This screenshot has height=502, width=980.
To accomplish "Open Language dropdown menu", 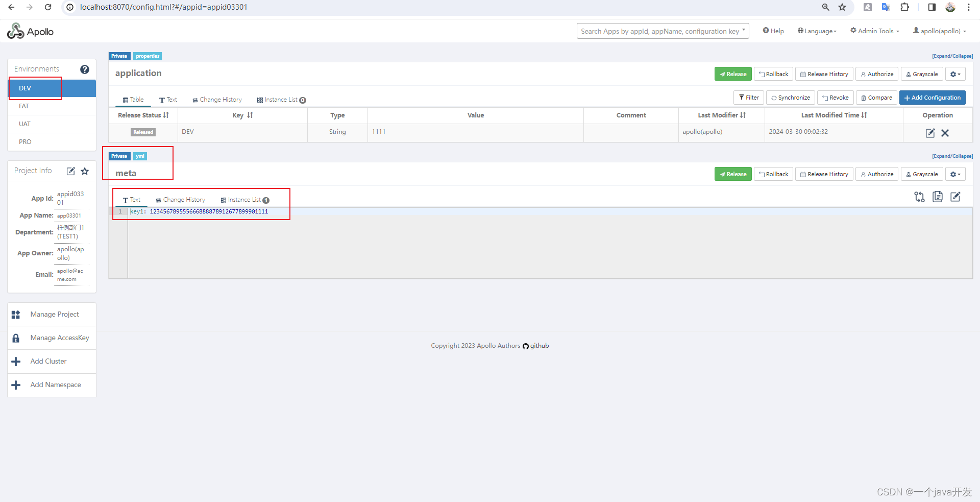I will coord(817,31).
